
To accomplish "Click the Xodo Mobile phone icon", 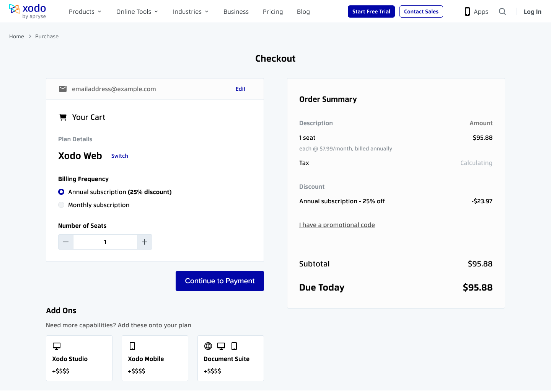I will click(132, 346).
